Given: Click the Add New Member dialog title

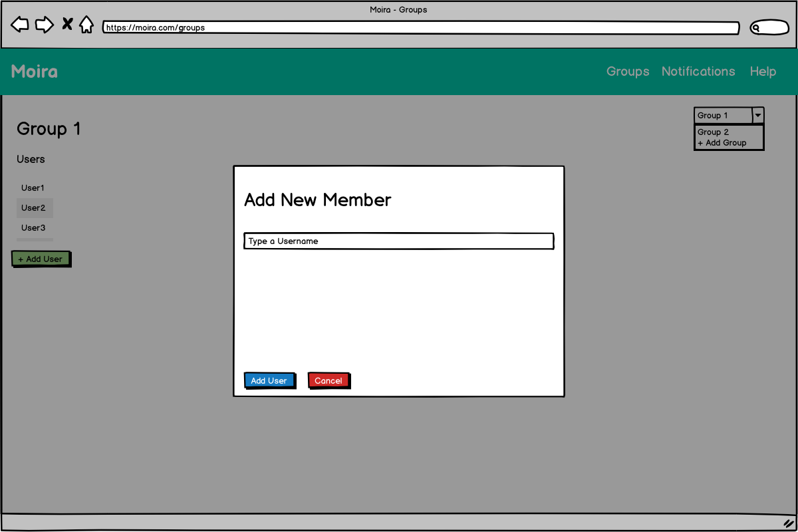Looking at the screenshot, I should coord(318,199).
